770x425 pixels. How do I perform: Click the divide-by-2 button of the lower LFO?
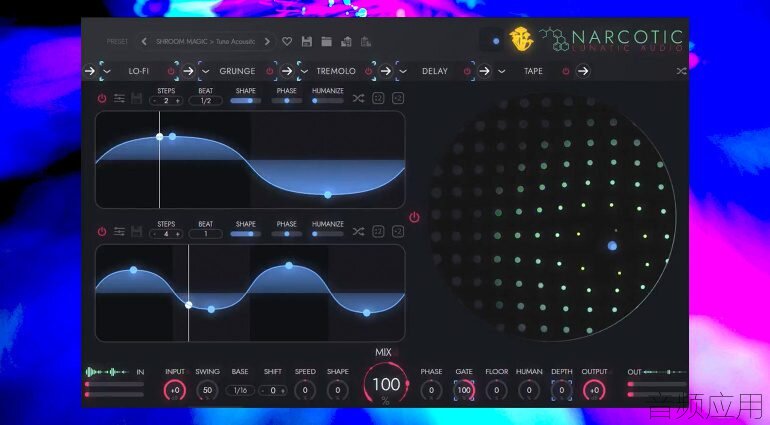pos(378,231)
